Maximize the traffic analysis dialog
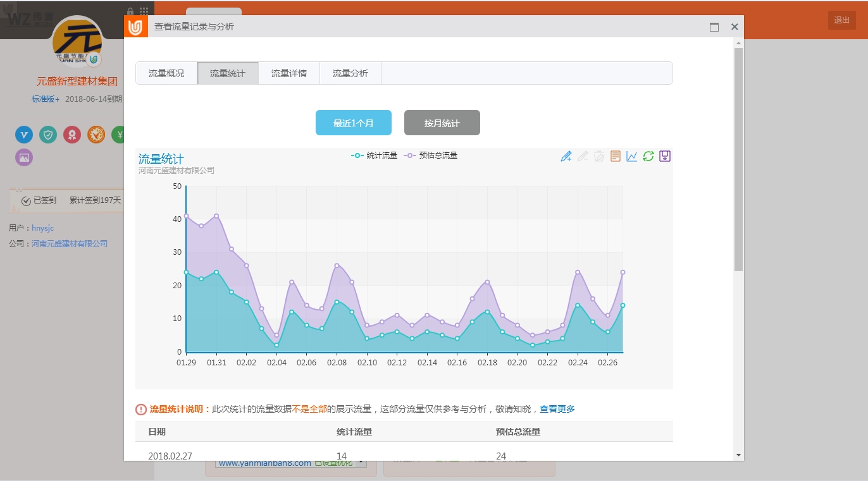 (714, 27)
